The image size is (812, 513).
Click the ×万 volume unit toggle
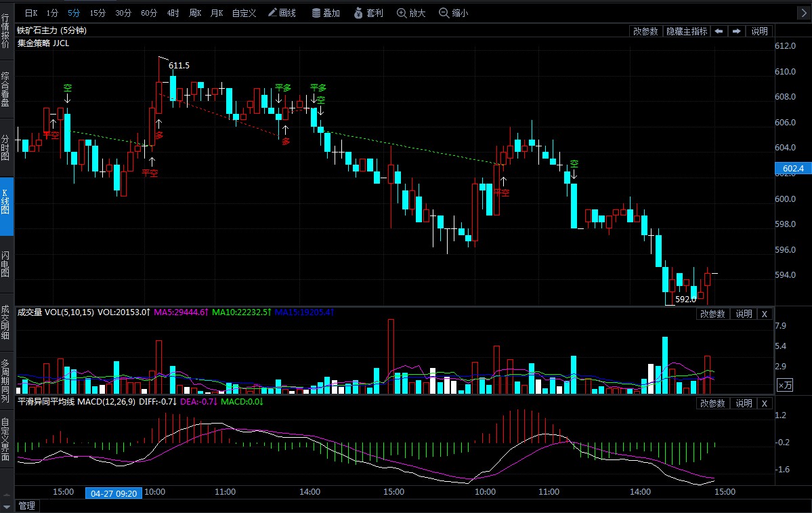tap(785, 385)
